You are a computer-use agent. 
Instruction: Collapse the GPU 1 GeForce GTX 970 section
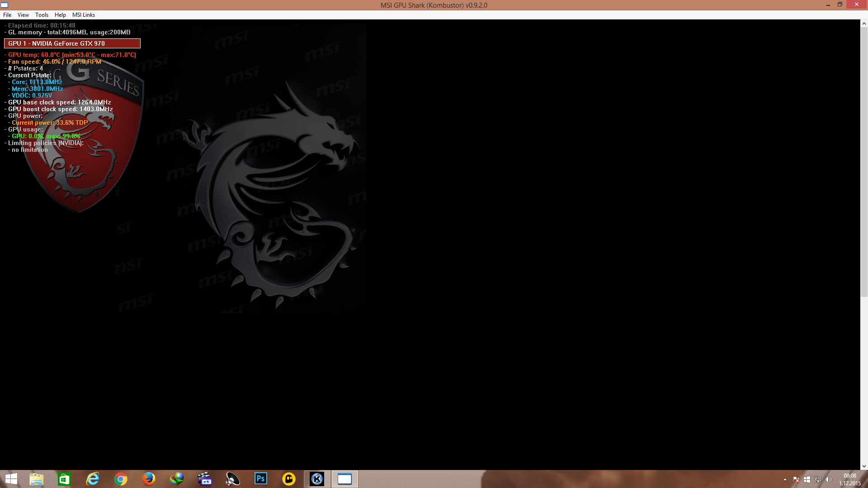(x=72, y=43)
